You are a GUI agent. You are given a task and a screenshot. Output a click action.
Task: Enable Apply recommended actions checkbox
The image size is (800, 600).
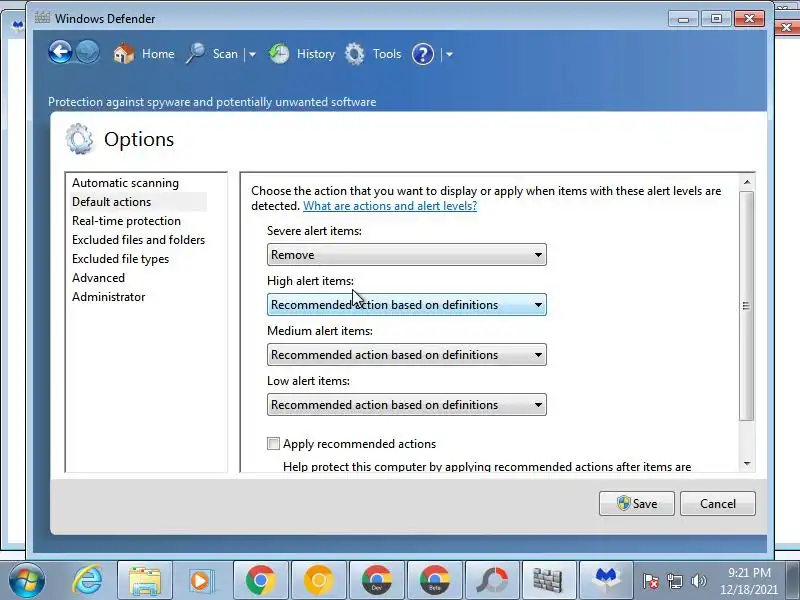(273, 443)
